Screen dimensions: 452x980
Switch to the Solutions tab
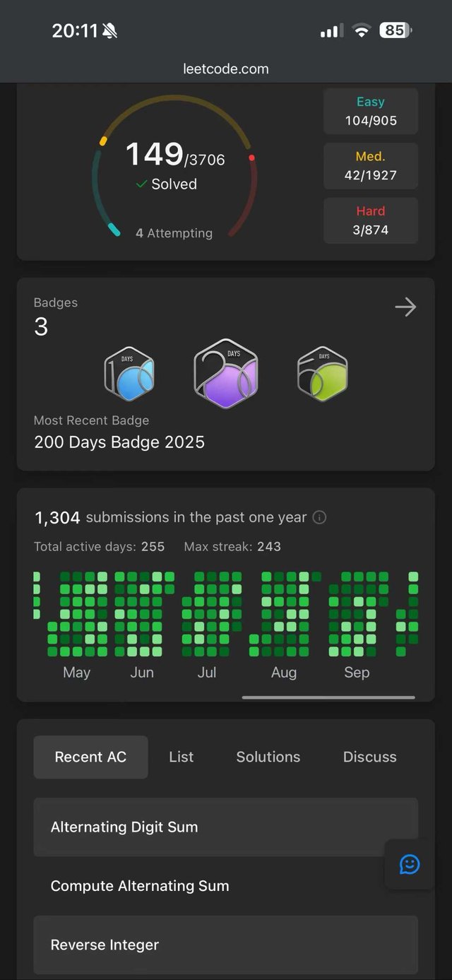pos(268,757)
